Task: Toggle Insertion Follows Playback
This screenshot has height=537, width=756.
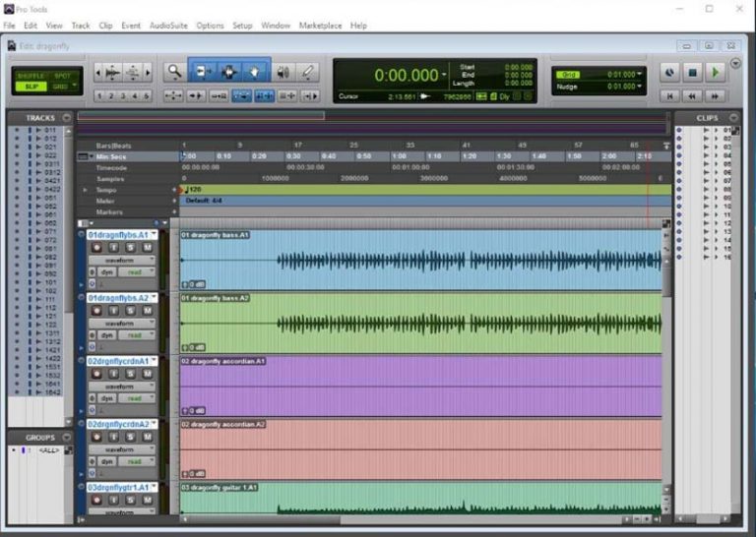Action: [310, 95]
